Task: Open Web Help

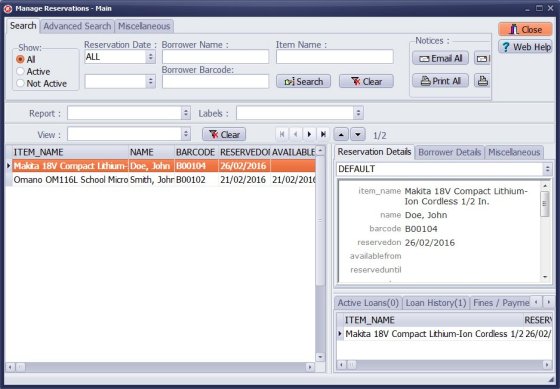Action: pos(525,47)
